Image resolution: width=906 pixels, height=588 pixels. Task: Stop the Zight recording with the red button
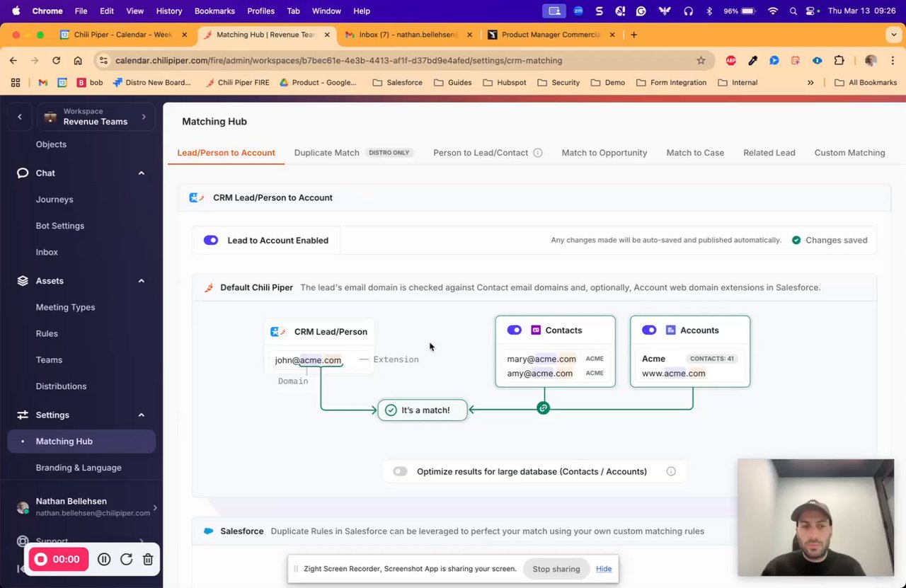[58, 559]
